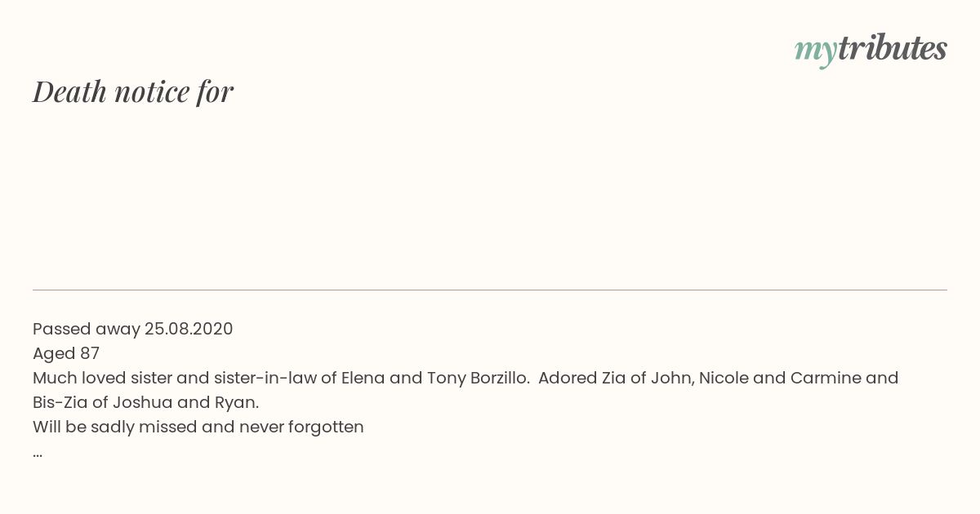Click the words "Adored Zia of"
Screen dimensions: 980x514
[592, 378]
